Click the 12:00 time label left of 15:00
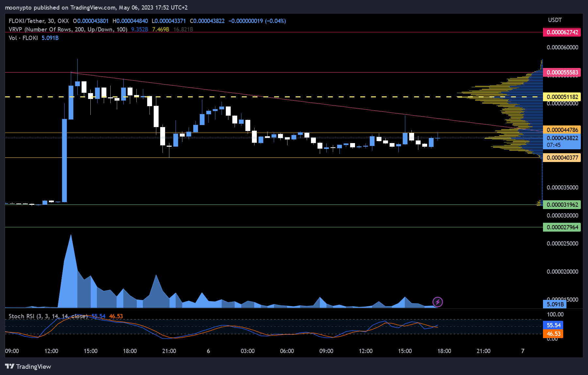This screenshot has width=588, height=375. [x=51, y=351]
